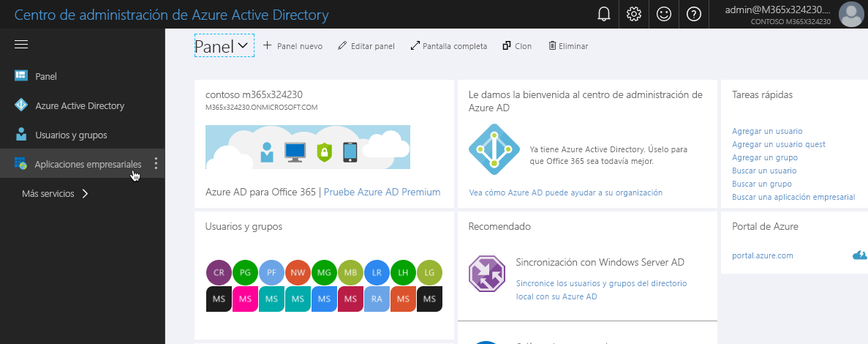Click the Agregar un usuario guest link

[x=778, y=144]
